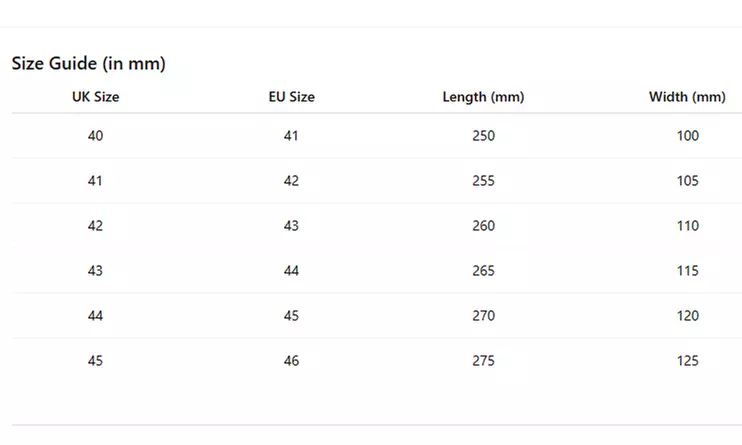Click the Width (mm) column header
The width and height of the screenshot is (742, 445).
point(687,97)
